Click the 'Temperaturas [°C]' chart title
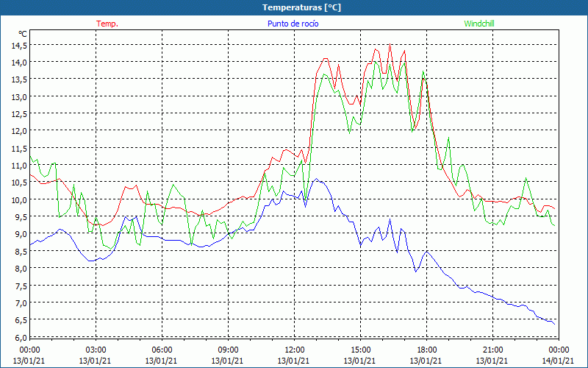This screenshot has height=368, width=588. pos(302,7)
